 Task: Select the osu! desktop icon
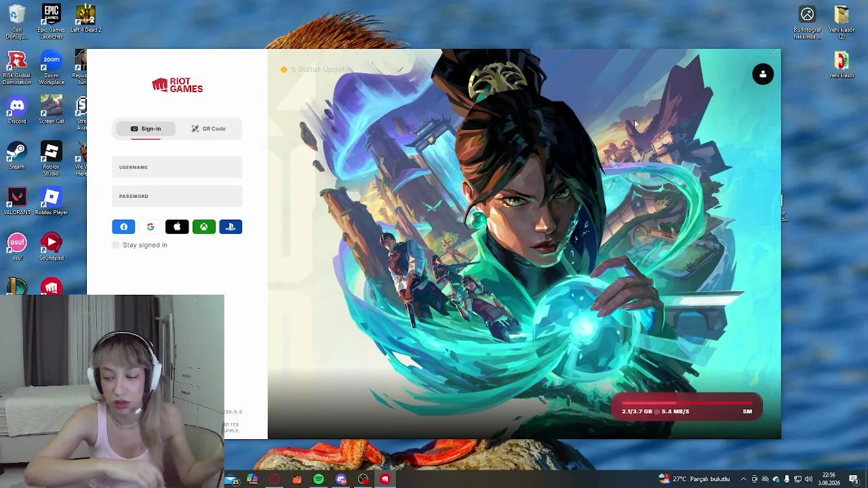click(17, 247)
